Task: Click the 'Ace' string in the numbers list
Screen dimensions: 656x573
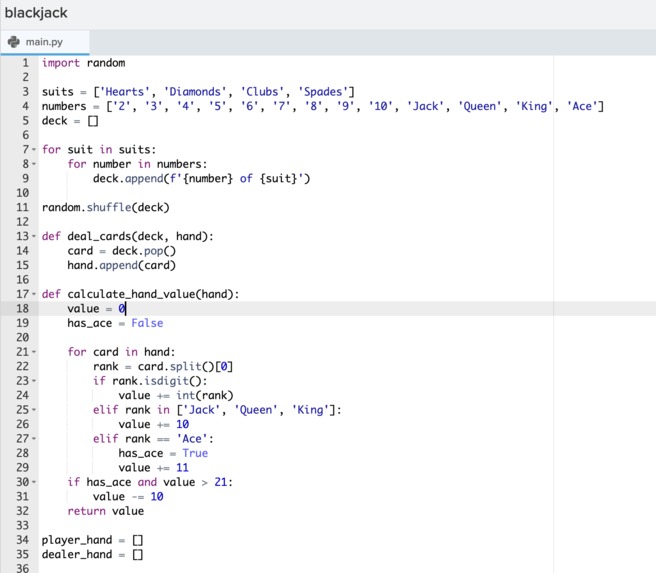Action: click(x=582, y=106)
